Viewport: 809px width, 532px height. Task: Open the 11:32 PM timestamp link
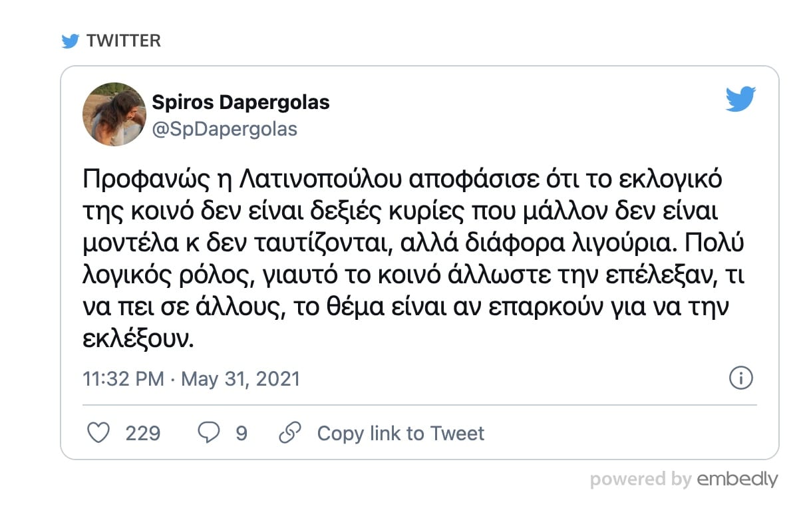coord(123,379)
